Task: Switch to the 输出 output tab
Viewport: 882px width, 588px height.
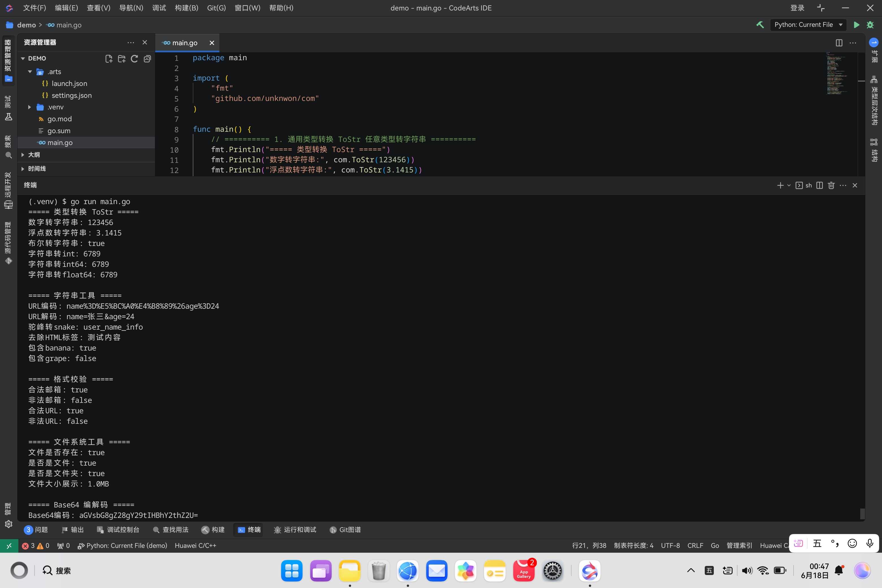Action: [x=73, y=529]
